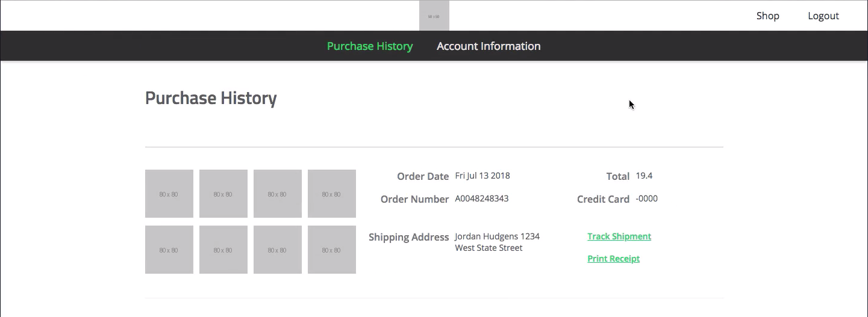The image size is (868, 317).
Task: Click the site logo placeholder at top
Action: click(x=434, y=16)
